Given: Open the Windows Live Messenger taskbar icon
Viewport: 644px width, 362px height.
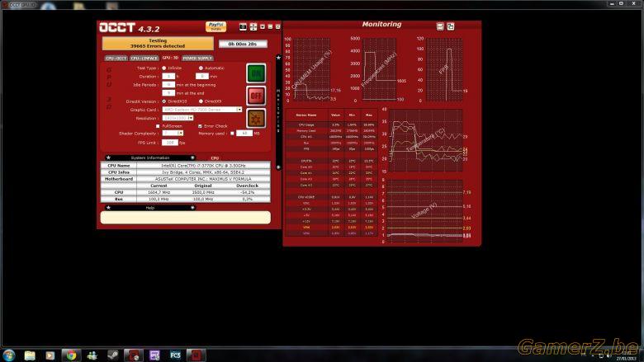Looking at the screenshot, I should (x=92, y=355).
